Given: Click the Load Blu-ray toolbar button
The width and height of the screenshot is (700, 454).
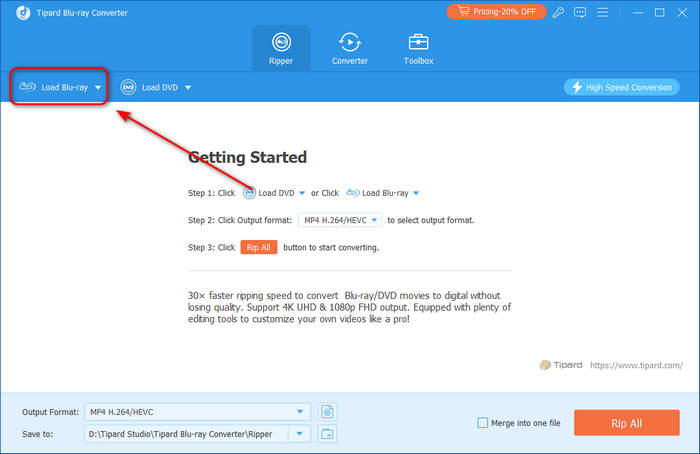Looking at the screenshot, I should point(58,87).
